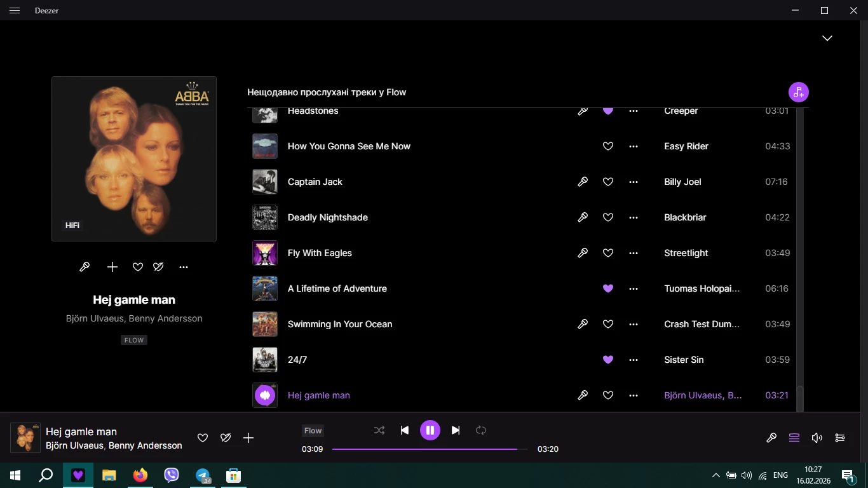Viewport: 868px width, 488px height.
Task: Click Benny Andersson in the bottom player bar
Action: (x=146, y=445)
